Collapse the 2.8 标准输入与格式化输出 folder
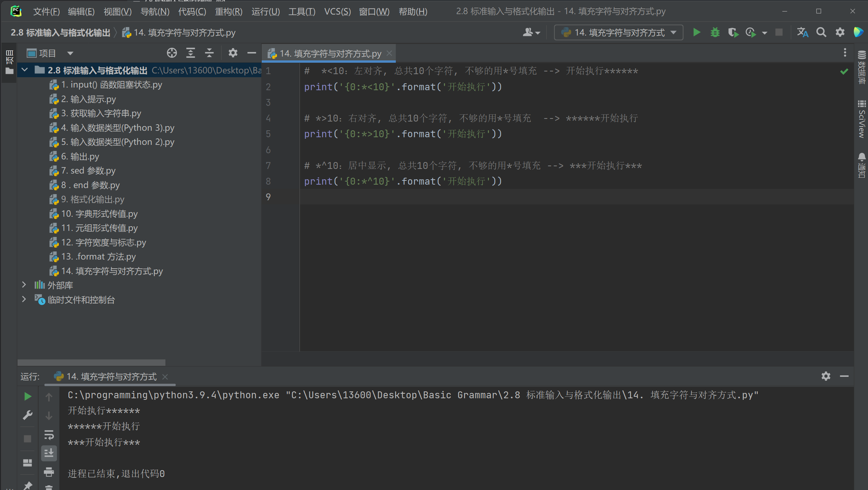The height and width of the screenshot is (490, 868). pos(24,70)
